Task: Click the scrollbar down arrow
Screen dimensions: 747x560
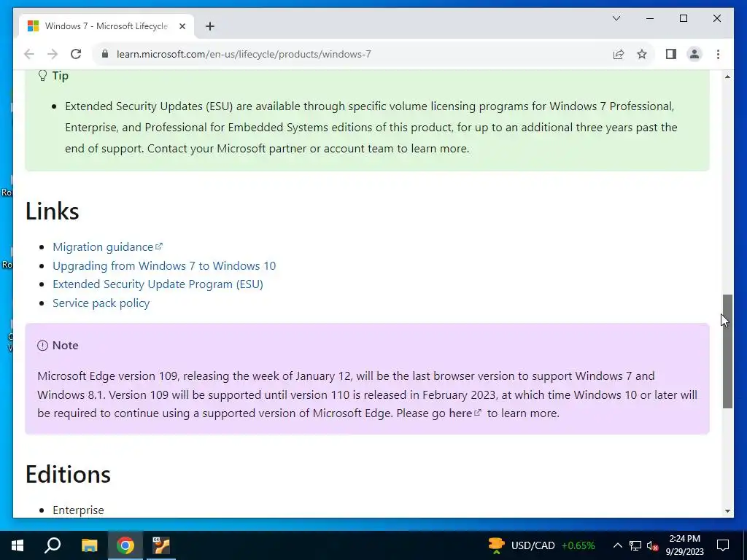Action: [727, 511]
